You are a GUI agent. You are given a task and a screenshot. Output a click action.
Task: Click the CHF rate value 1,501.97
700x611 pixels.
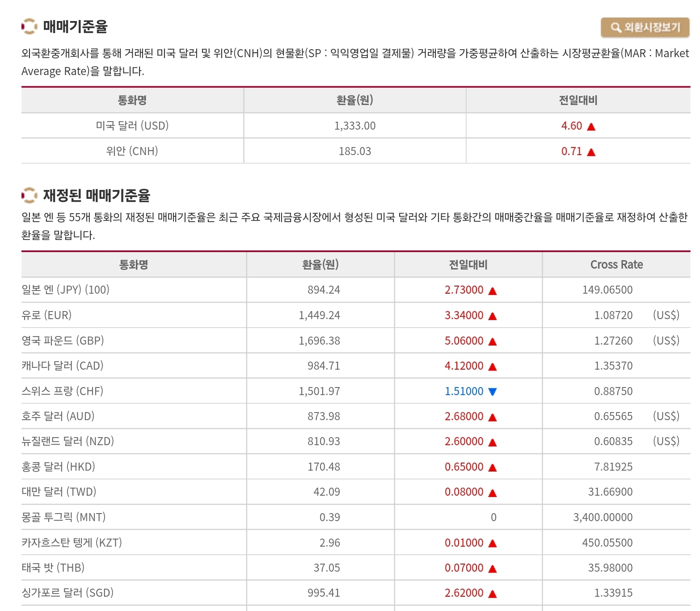319,391
